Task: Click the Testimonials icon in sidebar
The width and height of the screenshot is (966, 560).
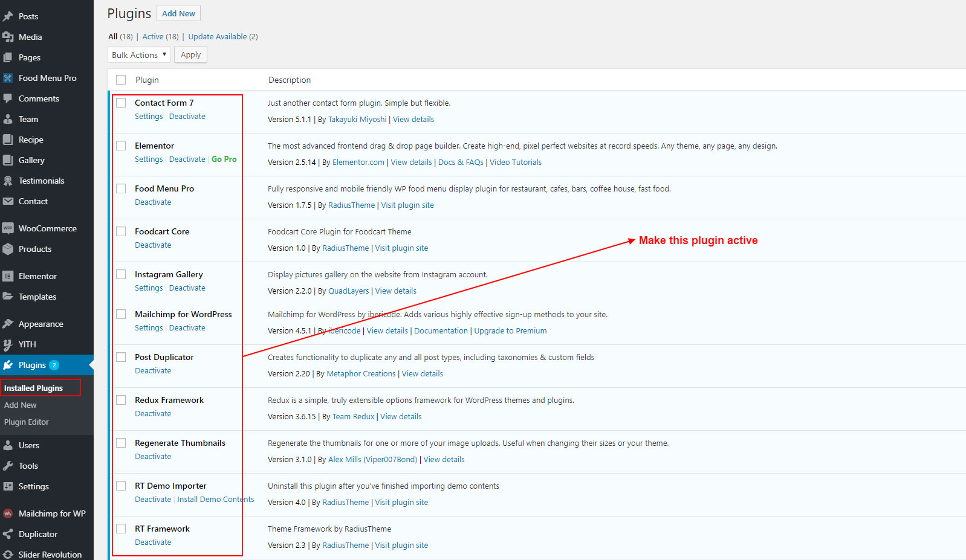Action: [x=8, y=181]
